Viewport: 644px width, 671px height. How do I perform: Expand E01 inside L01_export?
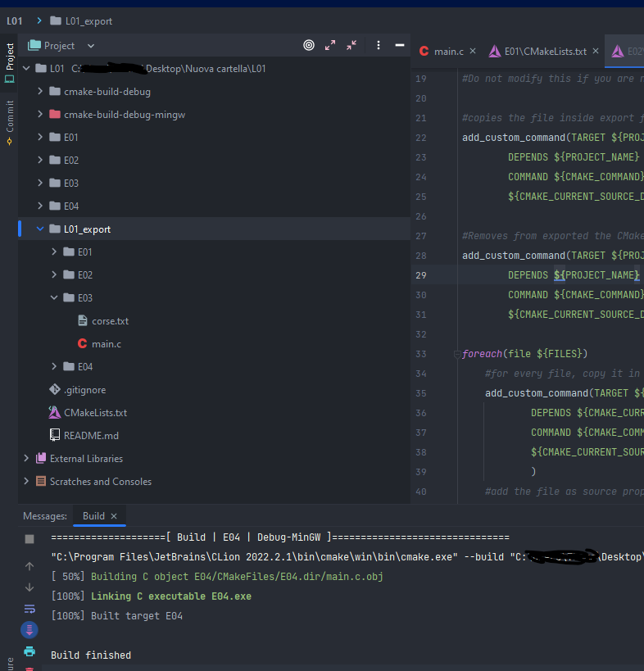click(x=54, y=252)
